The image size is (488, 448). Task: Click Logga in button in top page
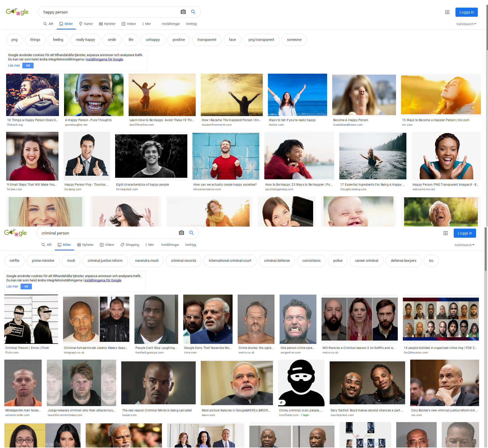[x=466, y=12]
